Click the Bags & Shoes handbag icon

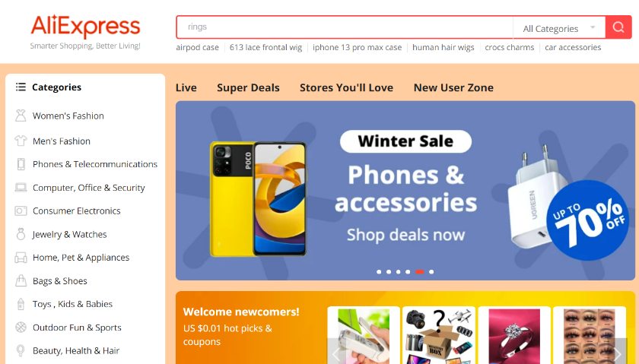(x=21, y=281)
